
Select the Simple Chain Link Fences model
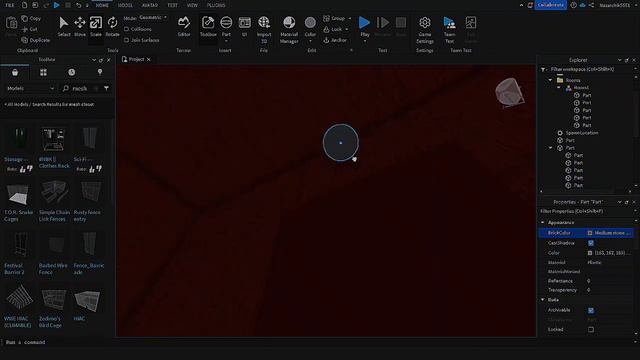click(54, 200)
